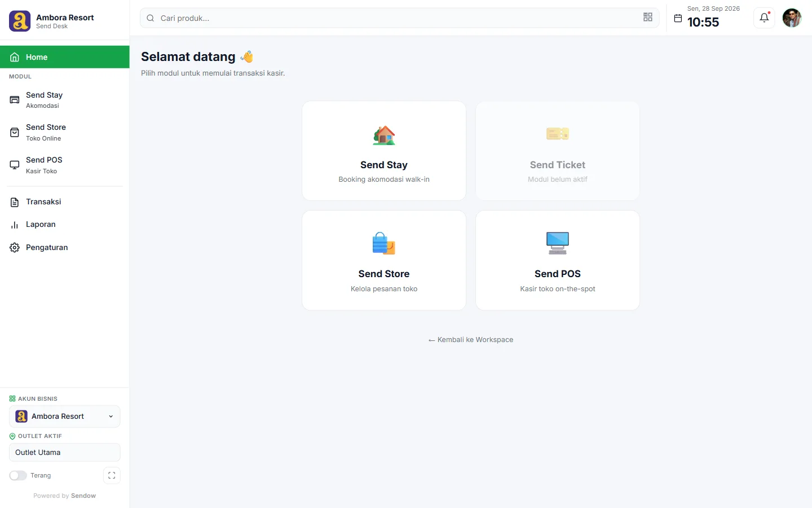Expand the Ambora Resort account dropdown
812x508 pixels.
[x=65, y=417]
